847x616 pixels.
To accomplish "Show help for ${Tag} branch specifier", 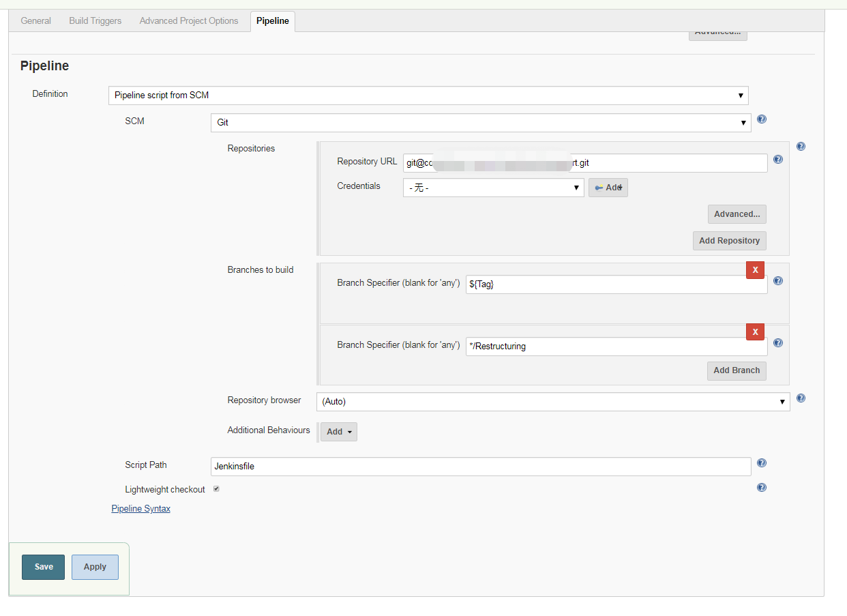I will 778,281.
